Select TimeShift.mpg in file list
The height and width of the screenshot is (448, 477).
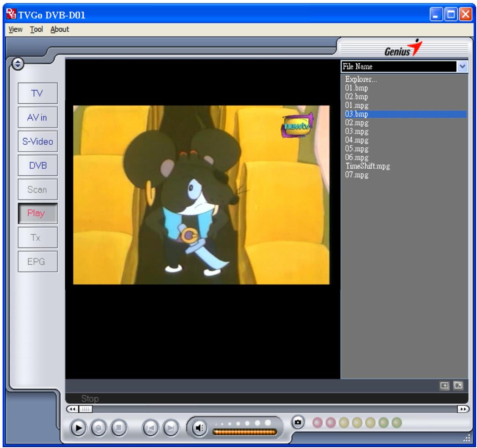[367, 166]
